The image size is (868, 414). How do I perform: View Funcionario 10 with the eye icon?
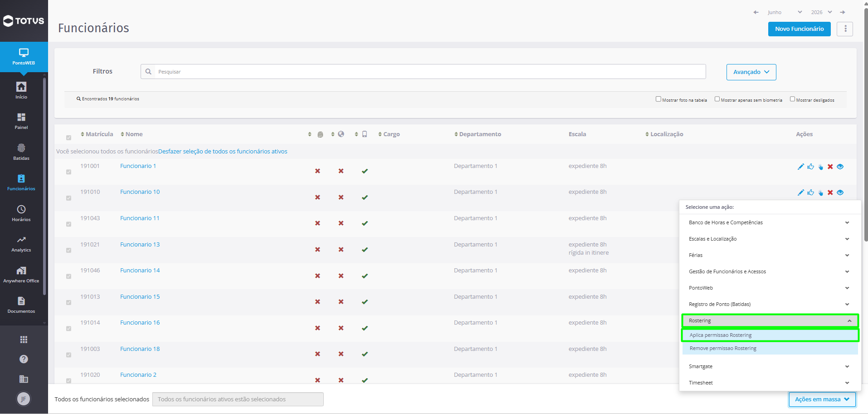(x=840, y=192)
